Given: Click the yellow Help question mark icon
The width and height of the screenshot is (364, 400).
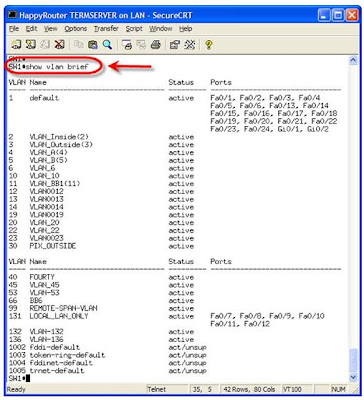Looking at the screenshot, I should point(209,44).
